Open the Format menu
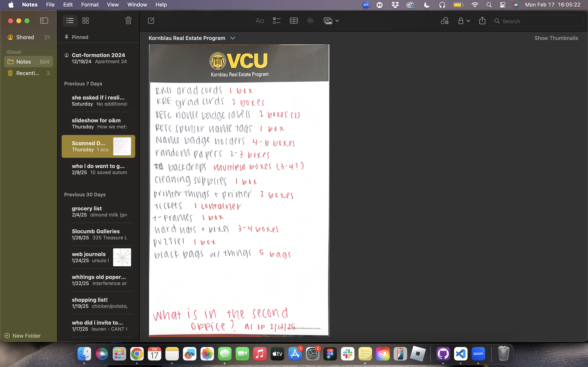This screenshot has width=588, height=367. point(90,5)
